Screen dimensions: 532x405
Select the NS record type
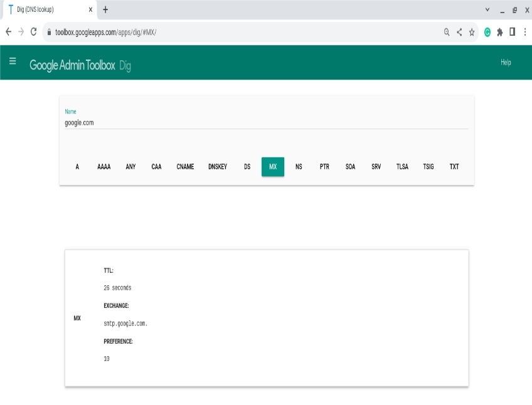click(x=299, y=167)
